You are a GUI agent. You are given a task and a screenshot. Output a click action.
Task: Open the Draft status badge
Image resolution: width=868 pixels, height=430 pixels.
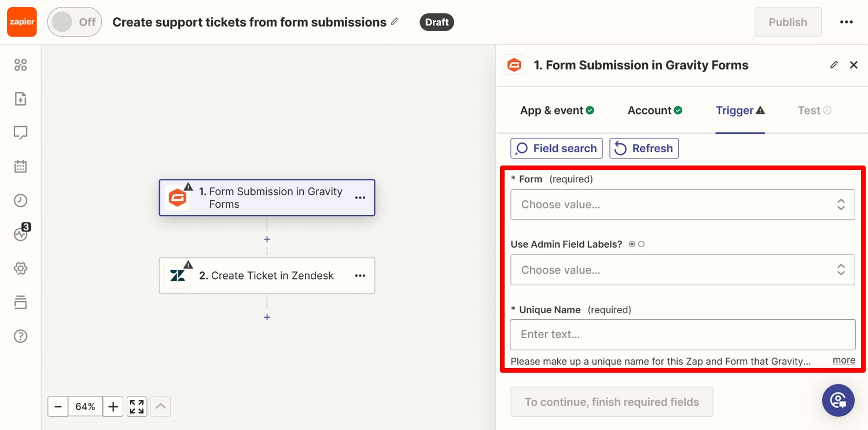(437, 22)
